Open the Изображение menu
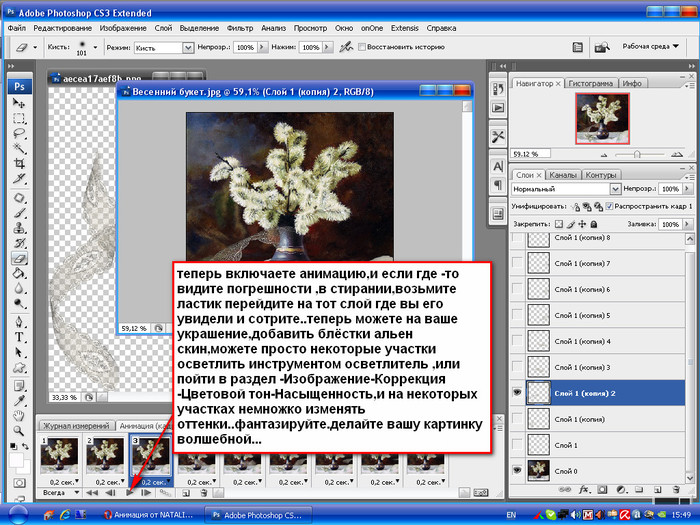The width and height of the screenshot is (700, 525). 123,28
